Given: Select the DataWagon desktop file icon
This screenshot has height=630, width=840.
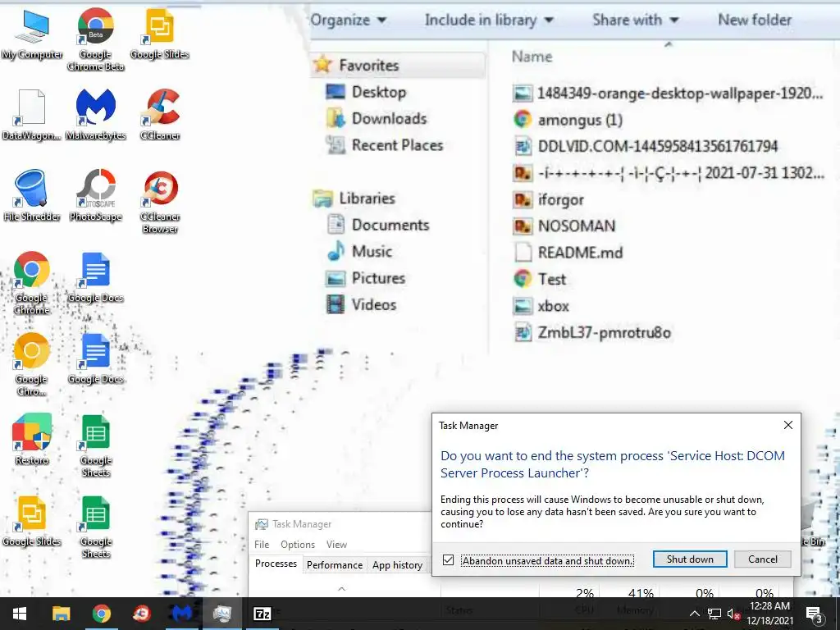Looking at the screenshot, I should click(31, 115).
